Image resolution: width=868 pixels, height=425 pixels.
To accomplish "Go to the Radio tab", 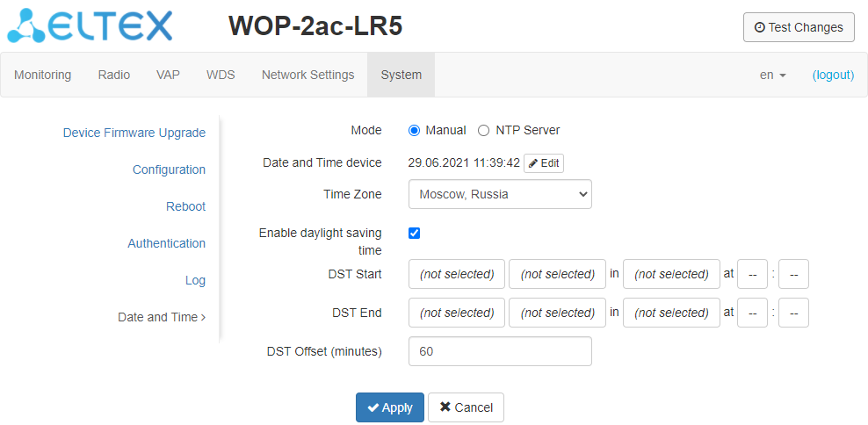I will tap(114, 75).
